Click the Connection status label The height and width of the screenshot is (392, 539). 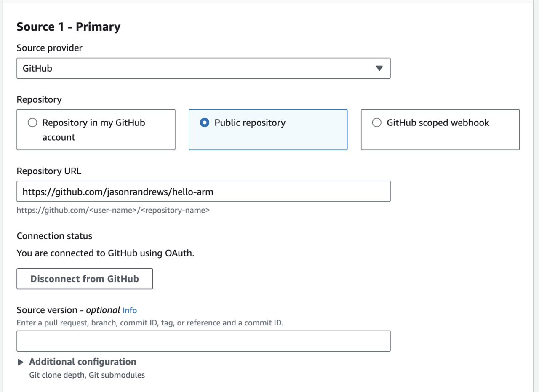[x=54, y=236]
